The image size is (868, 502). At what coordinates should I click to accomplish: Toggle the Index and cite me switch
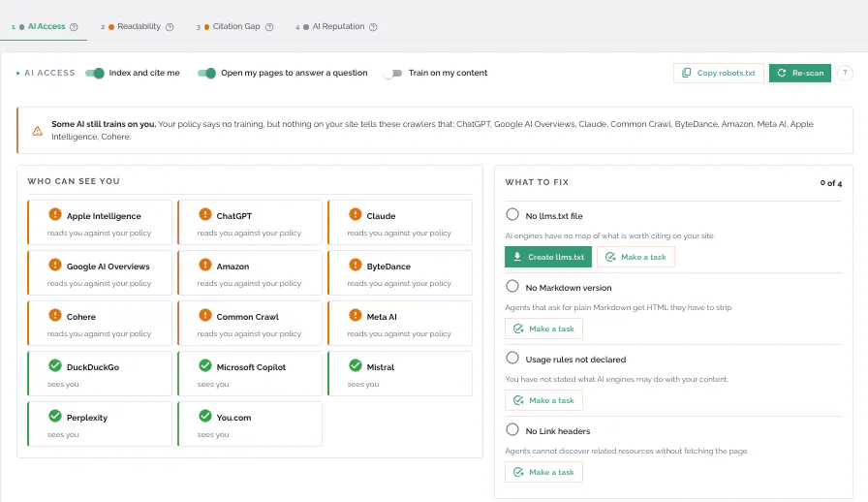(x=95, y=73)
